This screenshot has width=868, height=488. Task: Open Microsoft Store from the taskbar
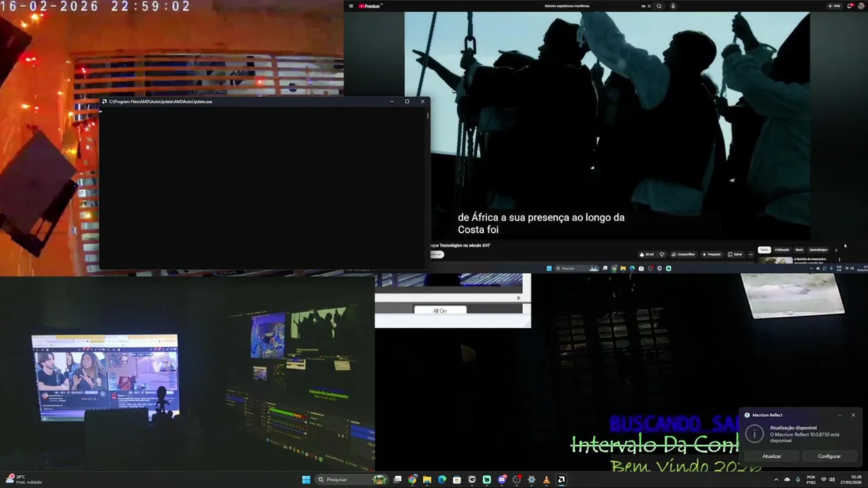pyautogui.click(x=457, y=480)
